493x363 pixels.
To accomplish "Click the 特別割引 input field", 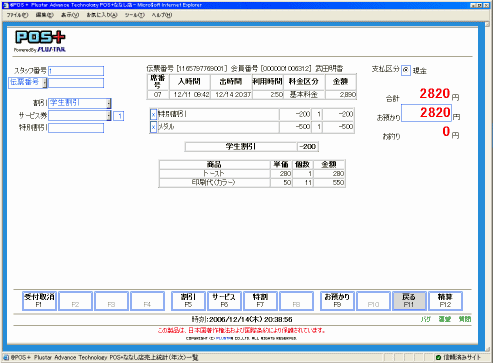I will pyautogui.click(x=76, y=128).
